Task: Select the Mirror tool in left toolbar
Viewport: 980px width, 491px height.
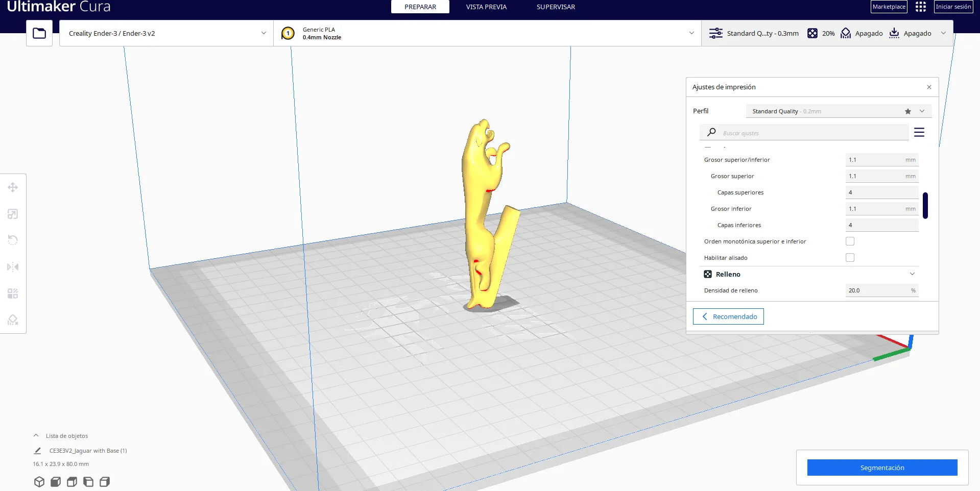Action: tap(13, 267)
